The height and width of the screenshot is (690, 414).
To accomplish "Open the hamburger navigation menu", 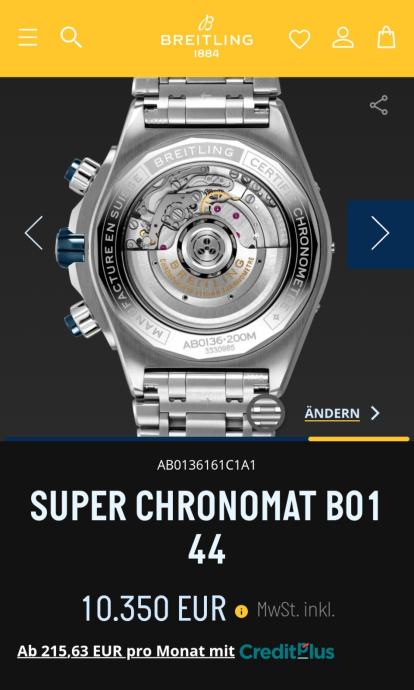I will coord(27,37).
